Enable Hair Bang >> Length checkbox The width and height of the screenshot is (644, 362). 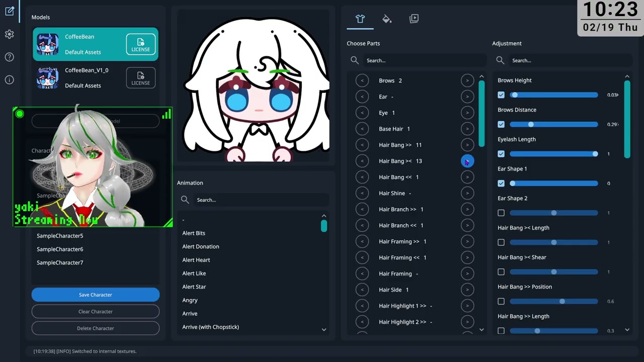(501, 331)
